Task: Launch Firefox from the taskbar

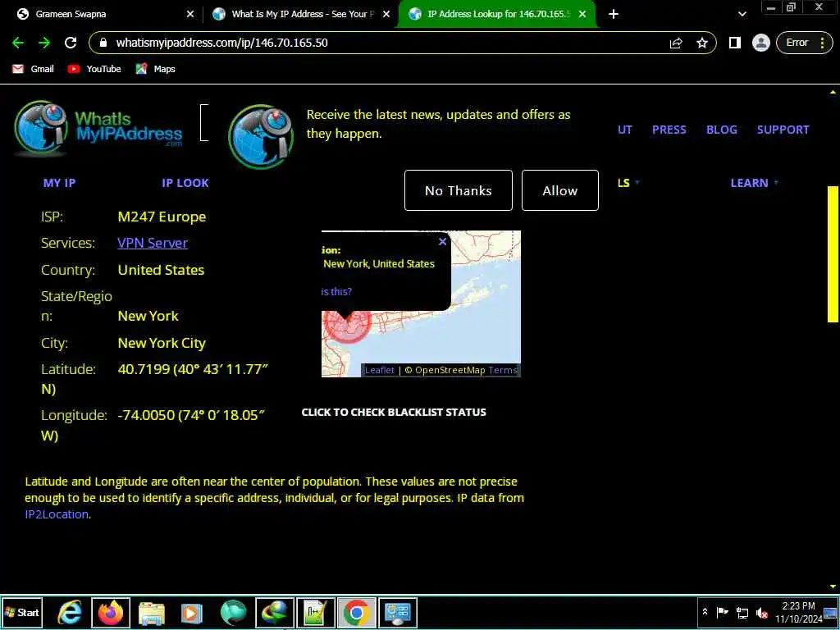Action: point(111,612)
